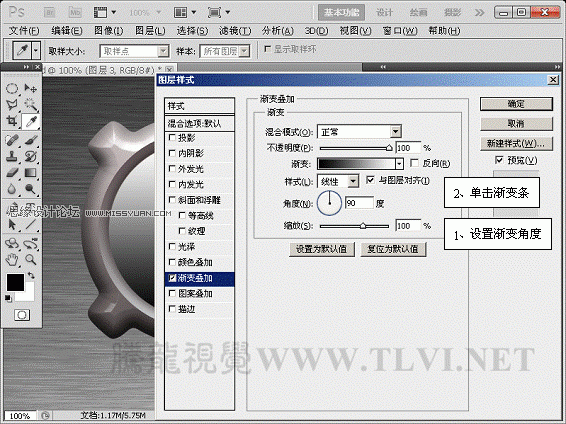
Task: Open the gradient preset picker arrow
Action: (x=399, y=164)
